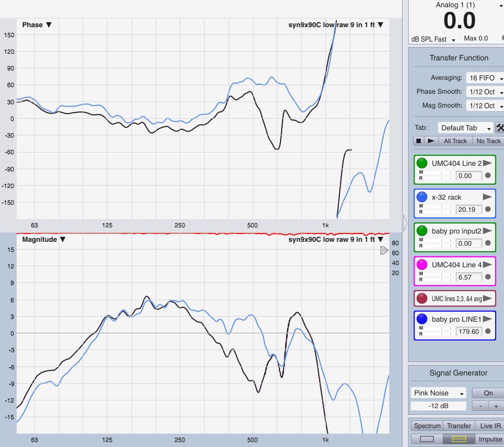Click the Transfer Function panel heading
504x447 pixels.
pos(459,58)
